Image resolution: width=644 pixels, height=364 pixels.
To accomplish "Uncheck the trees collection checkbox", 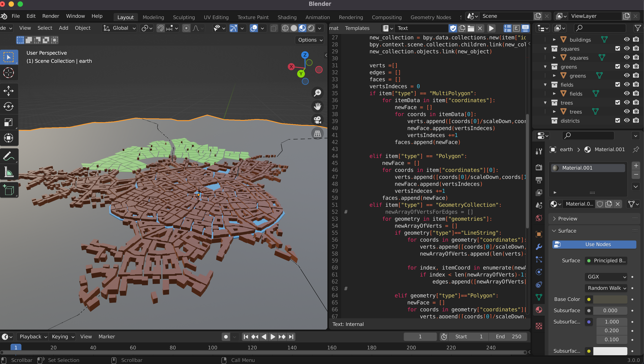I will pos(617,103).
